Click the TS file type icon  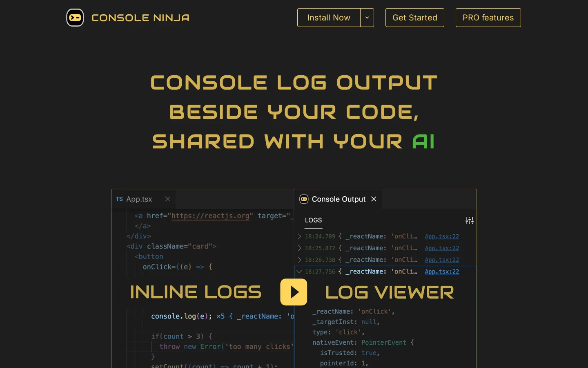point(119,199)
